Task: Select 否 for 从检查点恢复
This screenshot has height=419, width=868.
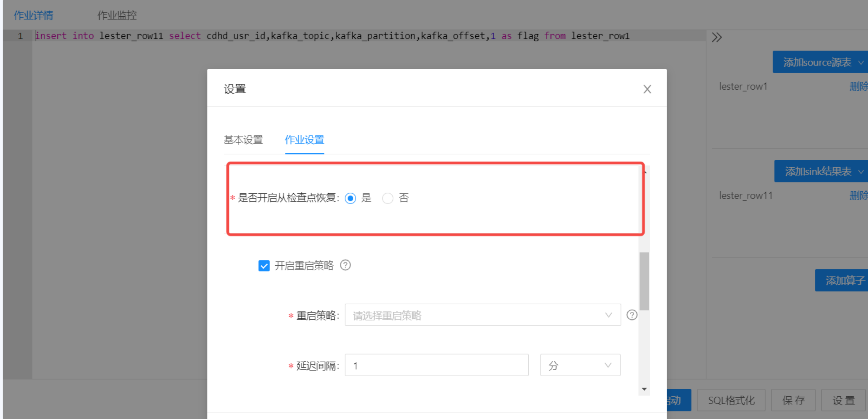Action: [388, 198]
